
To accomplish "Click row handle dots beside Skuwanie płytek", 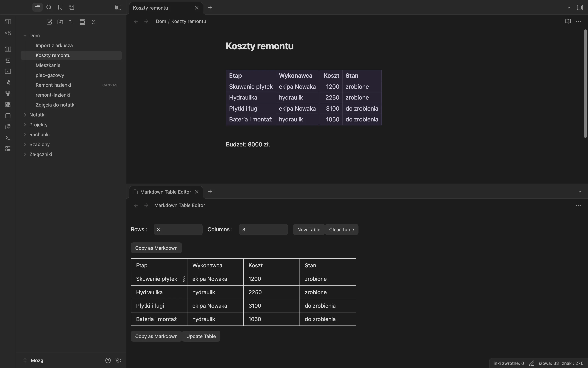I will [x=184, y=279].
